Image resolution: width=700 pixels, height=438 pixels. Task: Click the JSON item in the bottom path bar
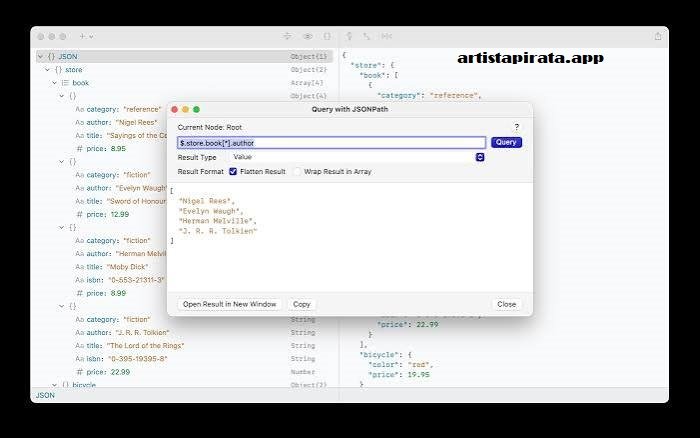point(45,396)
